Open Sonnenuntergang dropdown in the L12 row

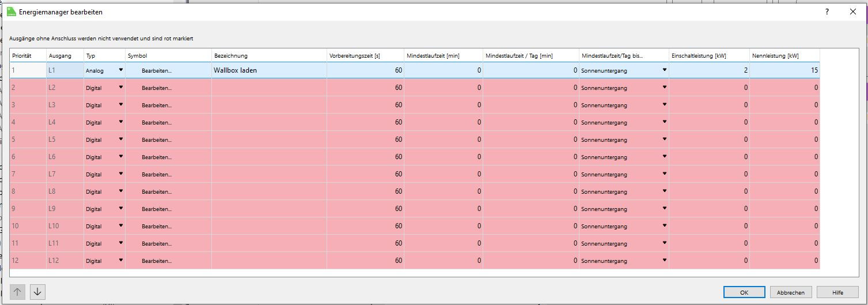click(x=664, y=261)
